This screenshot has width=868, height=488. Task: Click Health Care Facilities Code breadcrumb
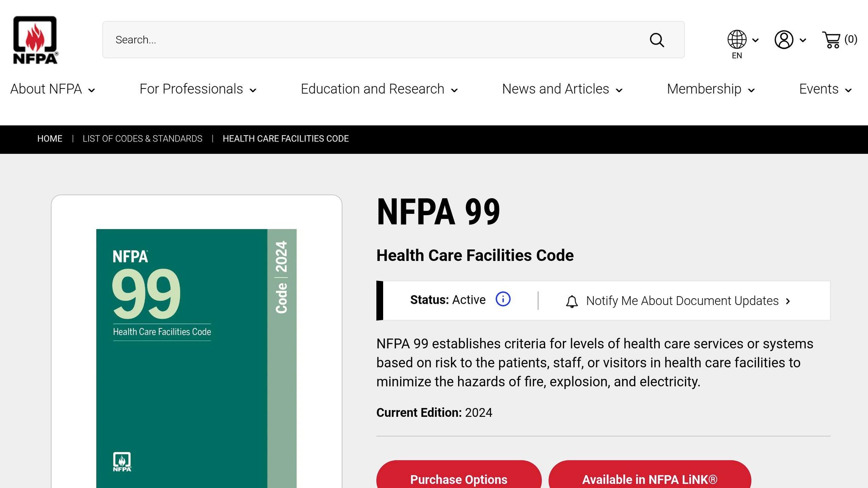(286, 139)
